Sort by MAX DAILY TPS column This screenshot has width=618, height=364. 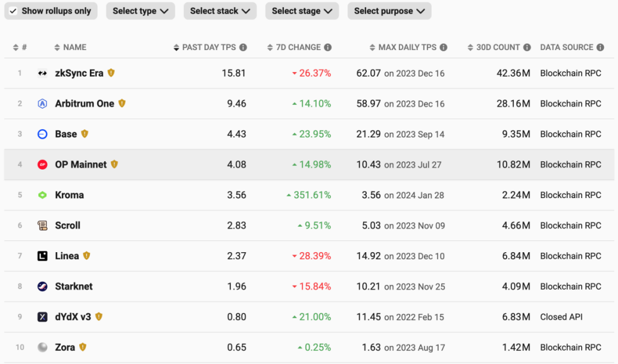click(x=403, y=47)
